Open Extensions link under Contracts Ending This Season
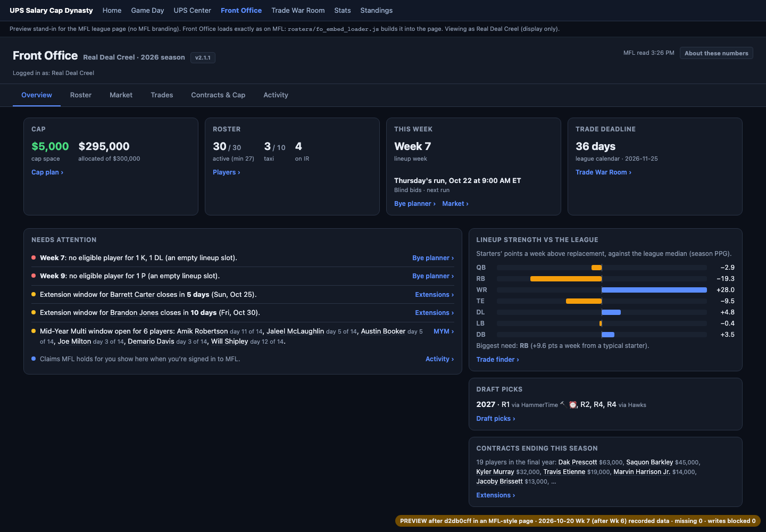The height and width of the screenshot is (532, 766). click(496, 495)
